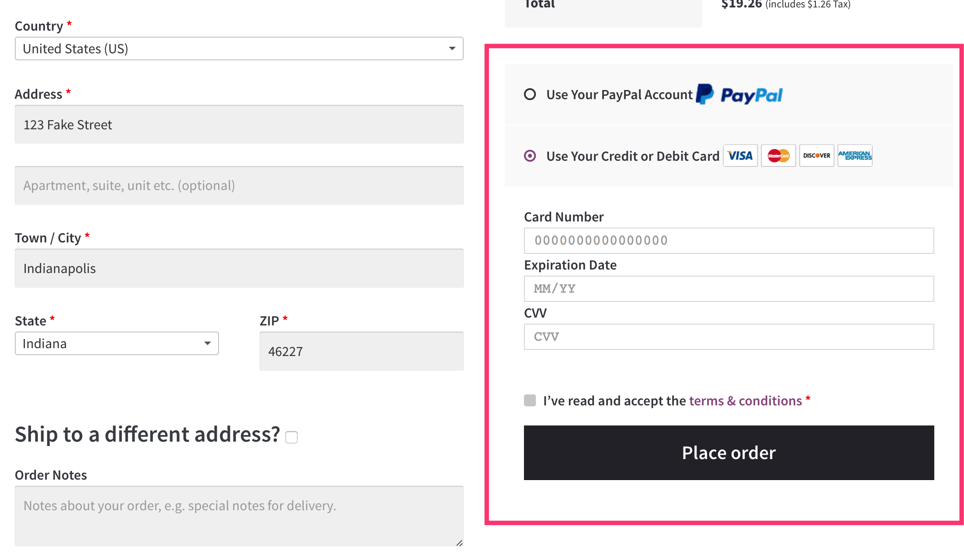
Task: Click the American Express card icon
Action: [x=855, y=156]
